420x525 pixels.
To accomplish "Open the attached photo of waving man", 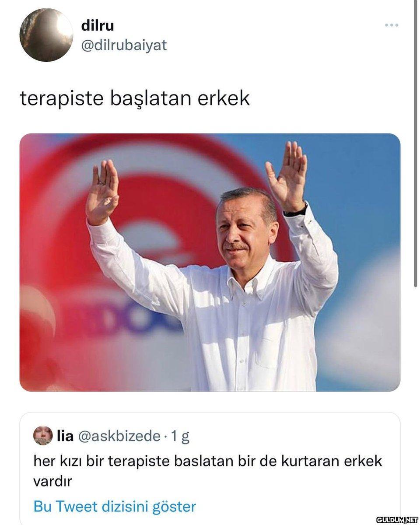I will [210, 262].
